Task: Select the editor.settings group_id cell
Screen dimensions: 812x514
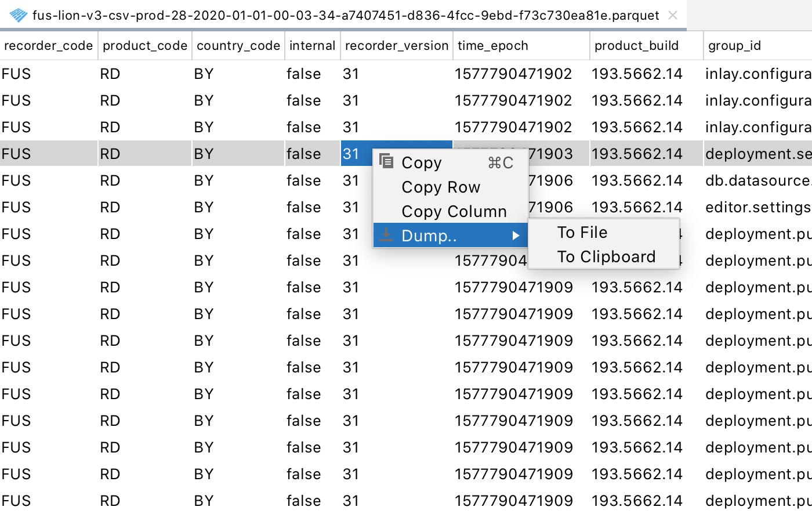Action: coord(758,207)
